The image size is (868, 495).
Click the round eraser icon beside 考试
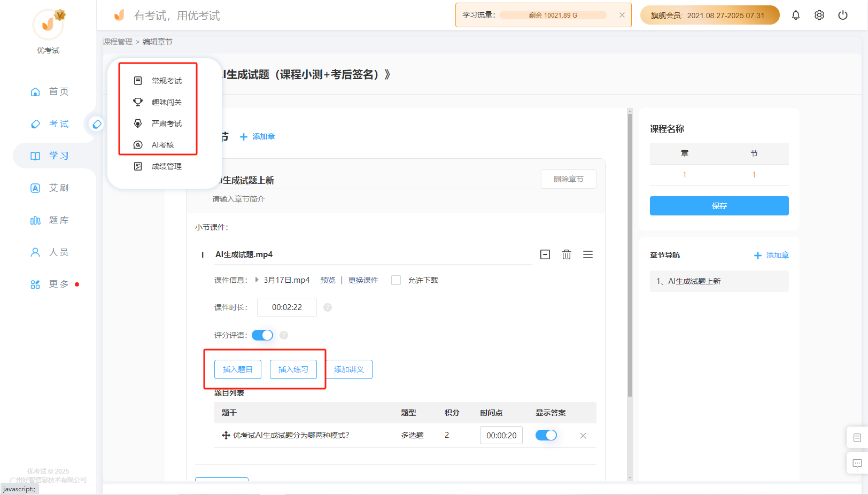(x=97, y=124)
